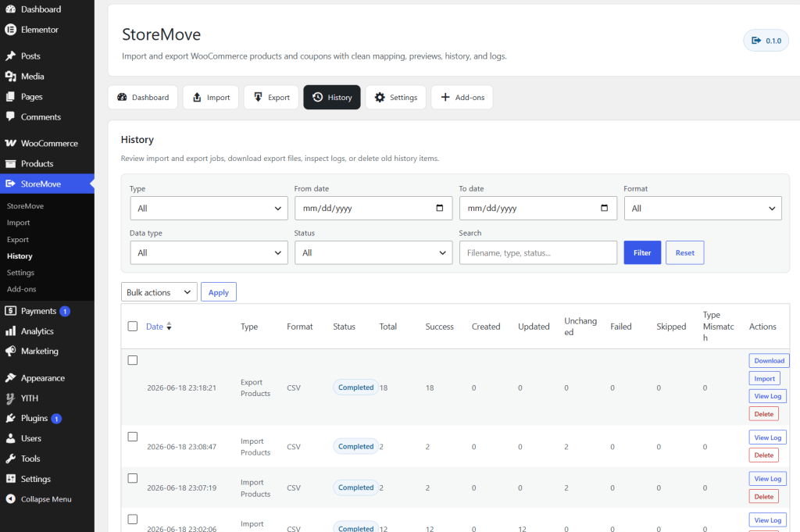The height and width of the screenshot is (532, 800).
Task: View Log for the 23:18:21 export
Action: tap(768, 396)
